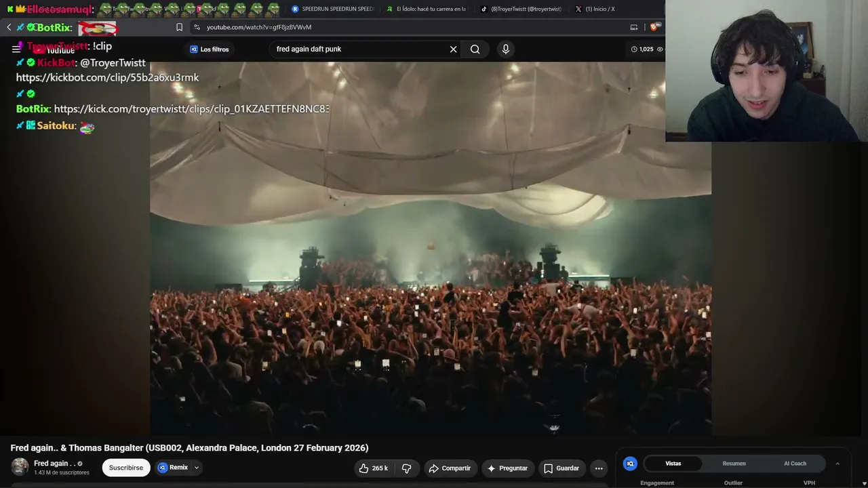Viewport: 868px width, 488px height.
Task: Open the kickbot.com clip link in chat
Action: [x=107, y=77]
